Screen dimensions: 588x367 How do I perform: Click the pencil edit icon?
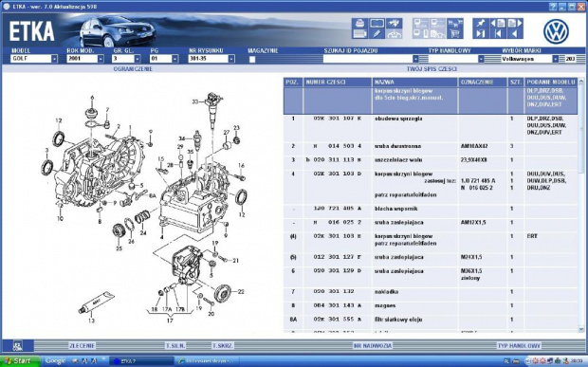click(x=377, y=34)
